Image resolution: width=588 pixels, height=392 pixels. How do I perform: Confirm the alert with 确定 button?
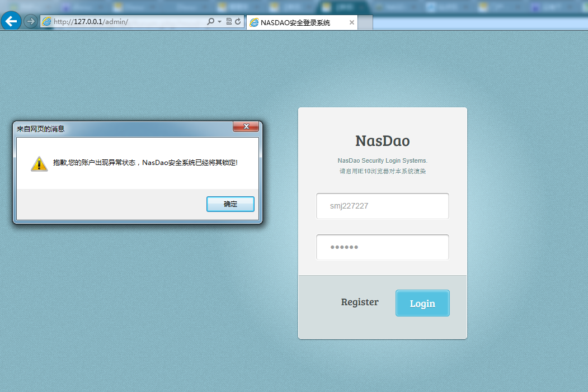[231, 204]
